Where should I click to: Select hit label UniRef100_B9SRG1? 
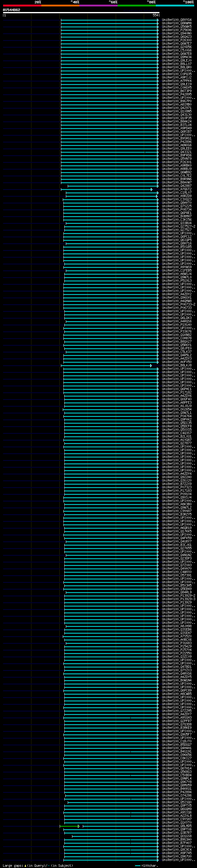click(176, 139)
